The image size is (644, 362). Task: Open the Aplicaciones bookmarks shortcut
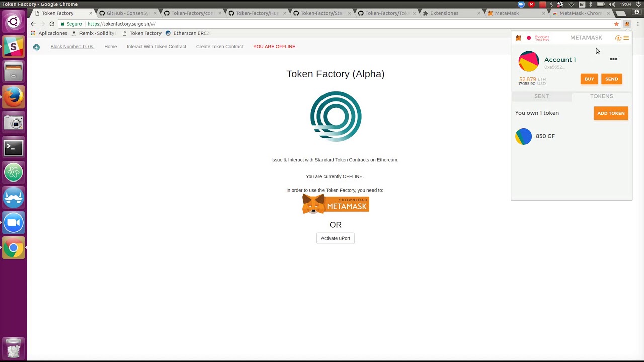[49, 33]
